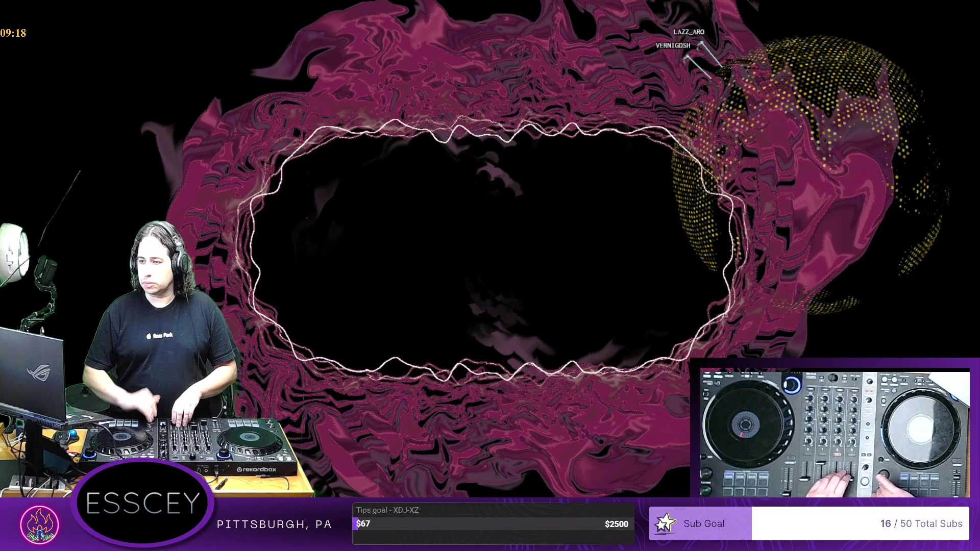
Task: Click the rekordbox logo on the controller
Action: (257, 469)
